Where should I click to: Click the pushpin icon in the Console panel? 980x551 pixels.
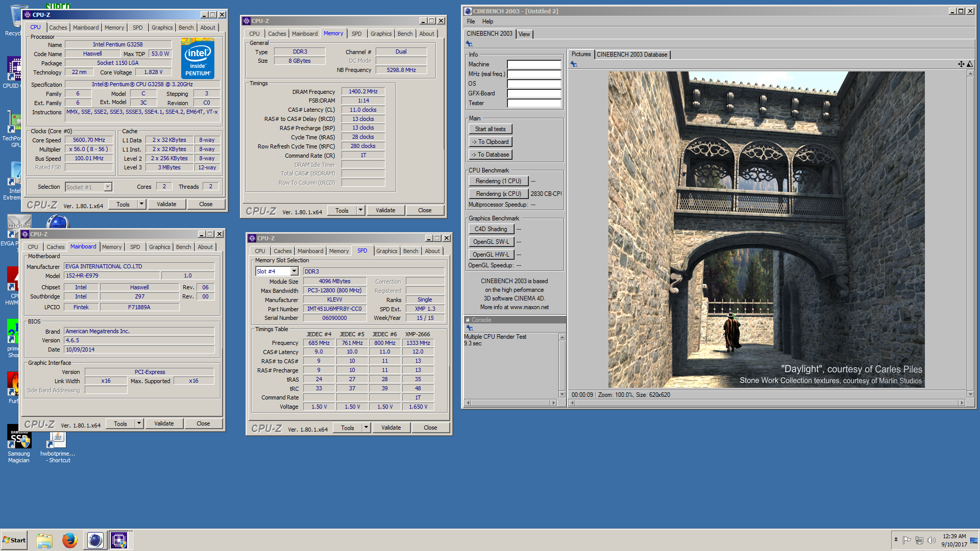tap(470, 328)
